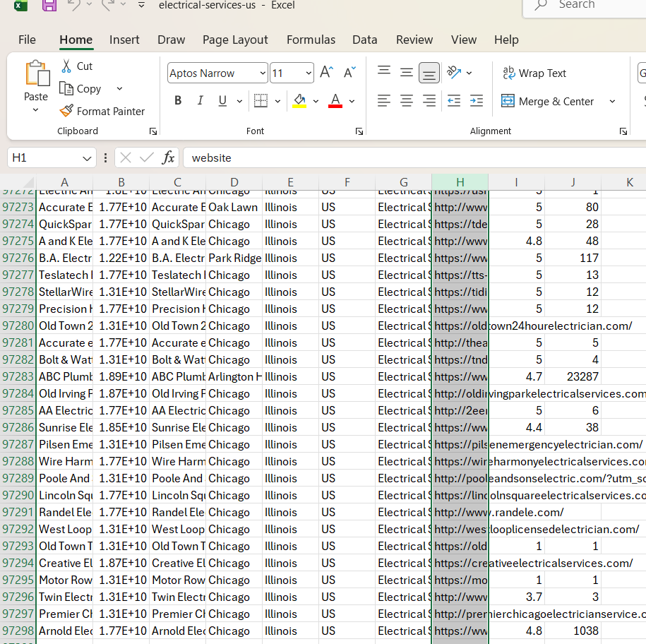Click the Orientation text-angle icon
The width and height of the screenshot is (646, 644).
pyautogui.click(x=453, y=72)
